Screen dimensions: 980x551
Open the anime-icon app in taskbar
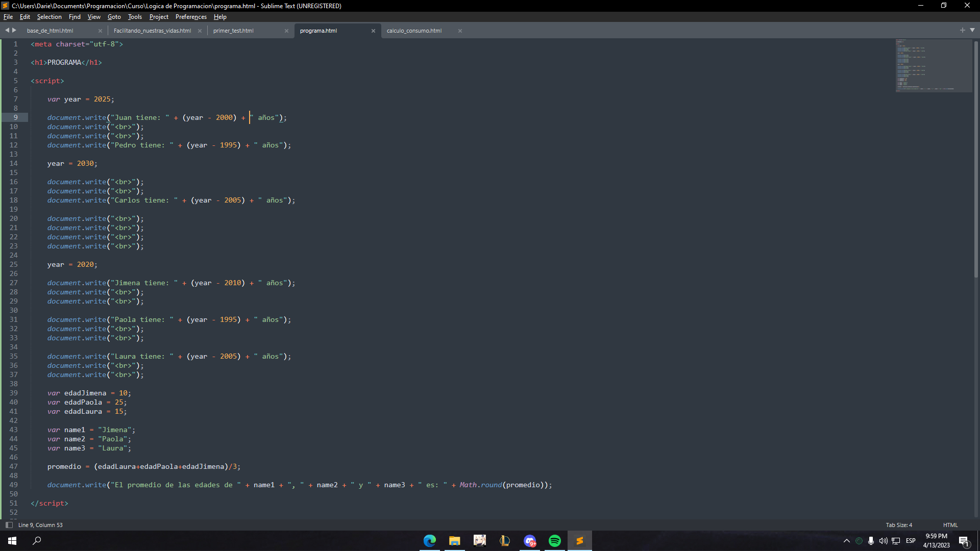(x=480, y=541)
